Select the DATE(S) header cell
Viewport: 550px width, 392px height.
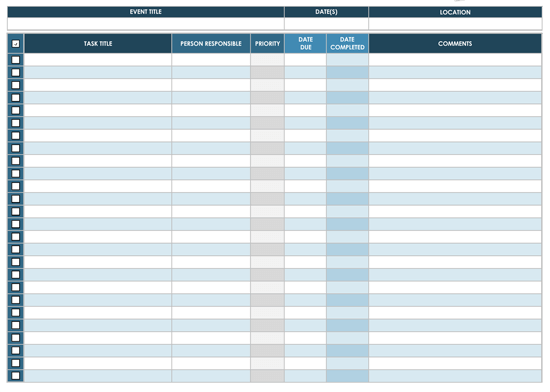(x=326, y=12)
